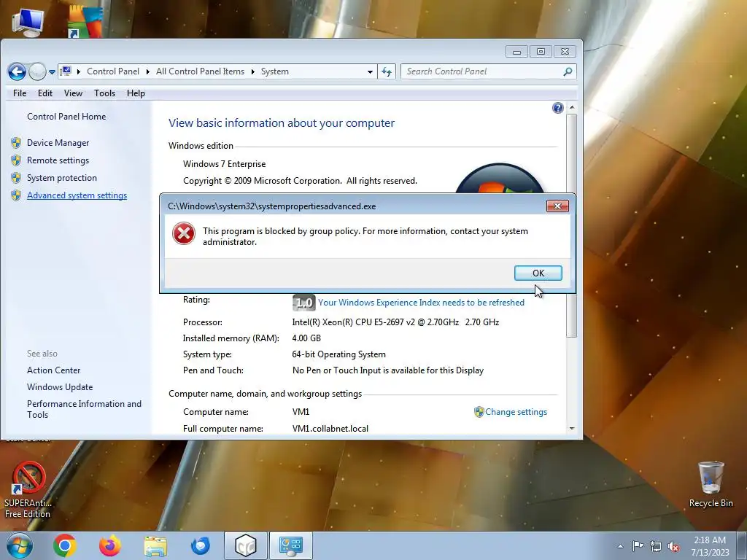Image resolution: width=747 pixels, height=560 pixels.
Task: Open the Help menu
Action: point(136,93)
